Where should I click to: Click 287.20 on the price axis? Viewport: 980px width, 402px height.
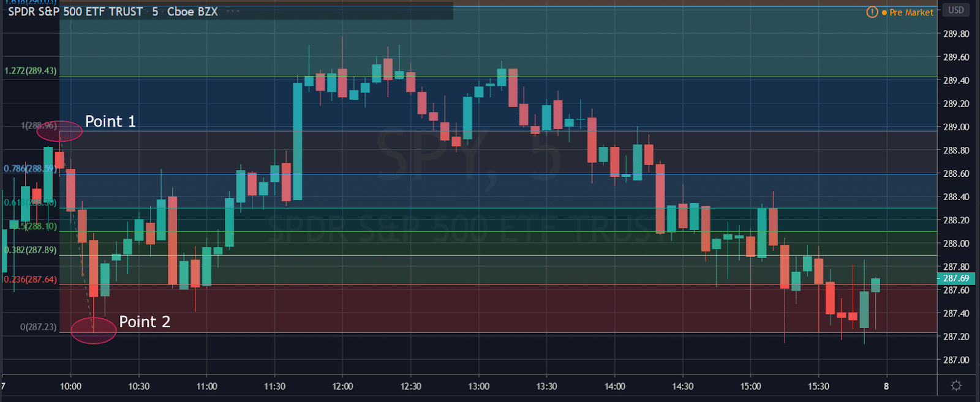956,337
